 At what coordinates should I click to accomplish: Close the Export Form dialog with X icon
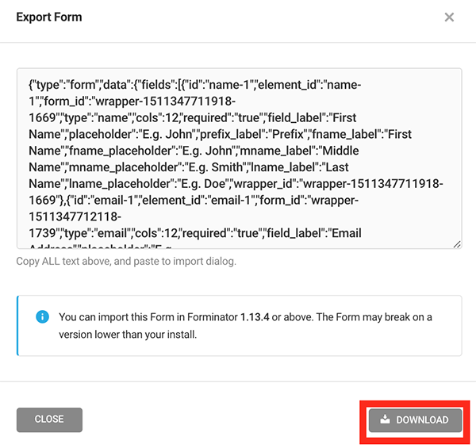449,17
